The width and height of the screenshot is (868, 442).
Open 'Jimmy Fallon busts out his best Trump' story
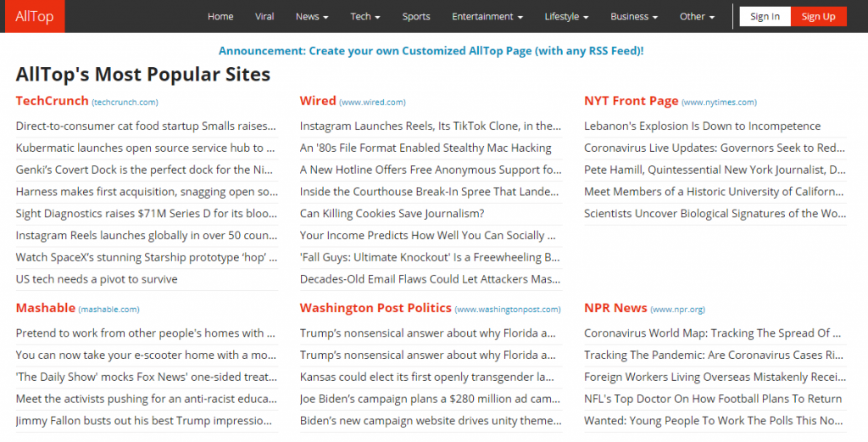point(144,421)
